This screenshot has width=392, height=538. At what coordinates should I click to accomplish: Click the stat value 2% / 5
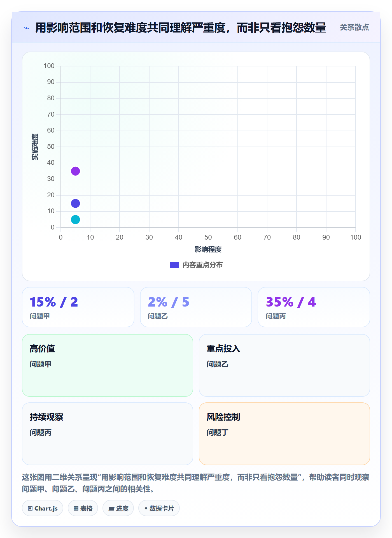(169, 302)
